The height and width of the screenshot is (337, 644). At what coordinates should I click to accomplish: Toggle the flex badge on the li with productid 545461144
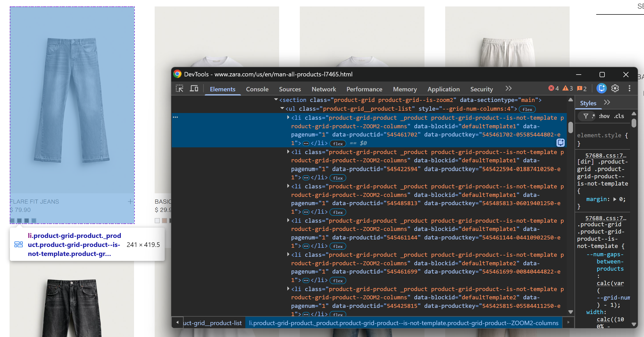(338, 246)
